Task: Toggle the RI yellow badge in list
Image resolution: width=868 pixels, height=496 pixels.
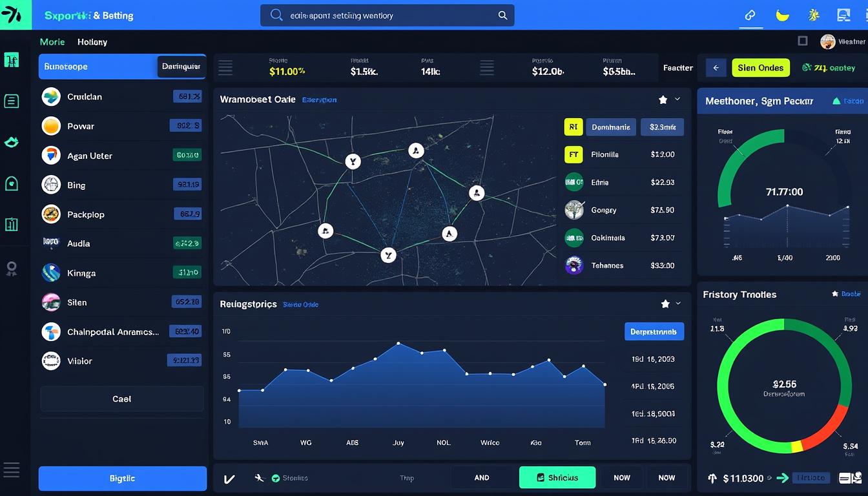Action: 573,127
